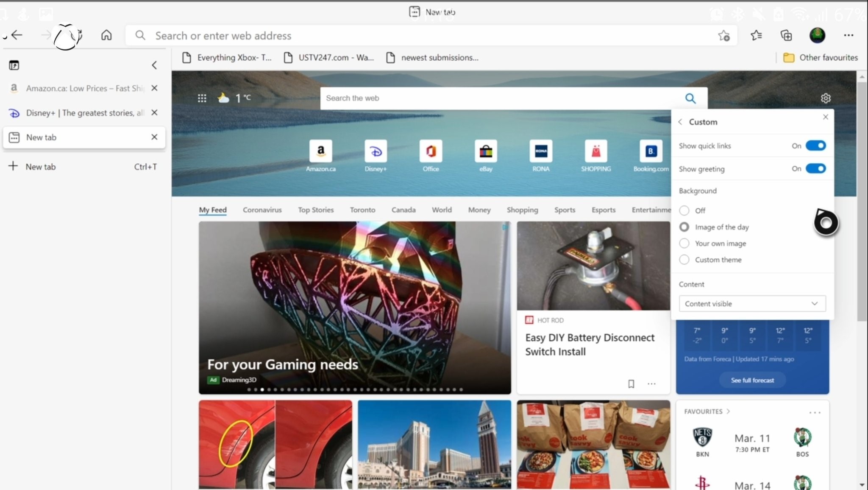Image resolution: width=868 pixels, height=490 pixels.
Task: Open FAVOURITES card ellipsis options
Action: [x=815, y=412]
